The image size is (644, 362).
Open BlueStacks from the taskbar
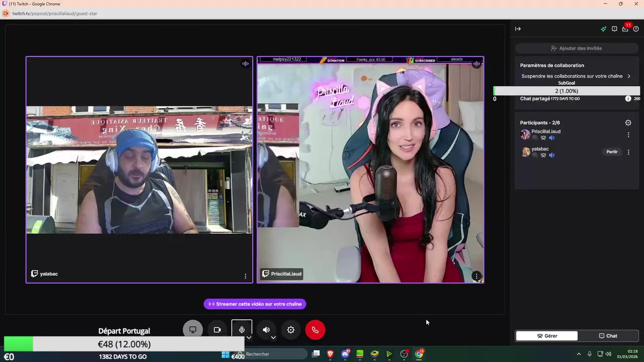(x=374, y=354)
